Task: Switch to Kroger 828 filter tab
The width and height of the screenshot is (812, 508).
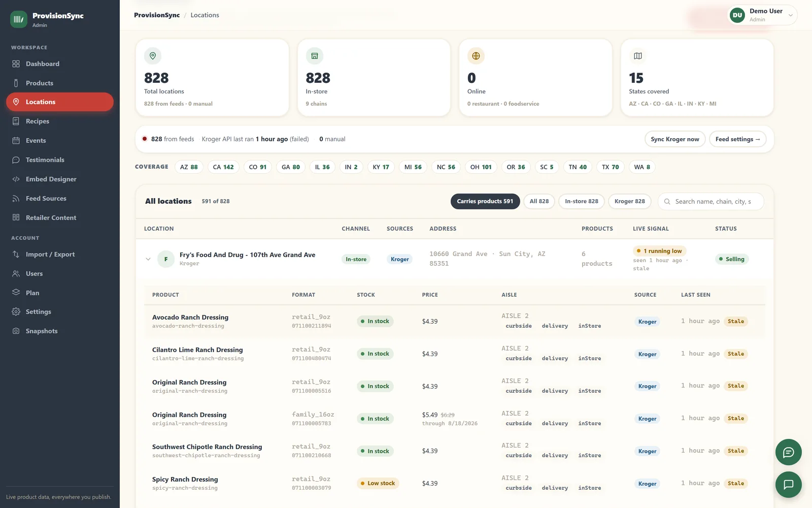Action: pyautogui.click(x=630, y=202)
